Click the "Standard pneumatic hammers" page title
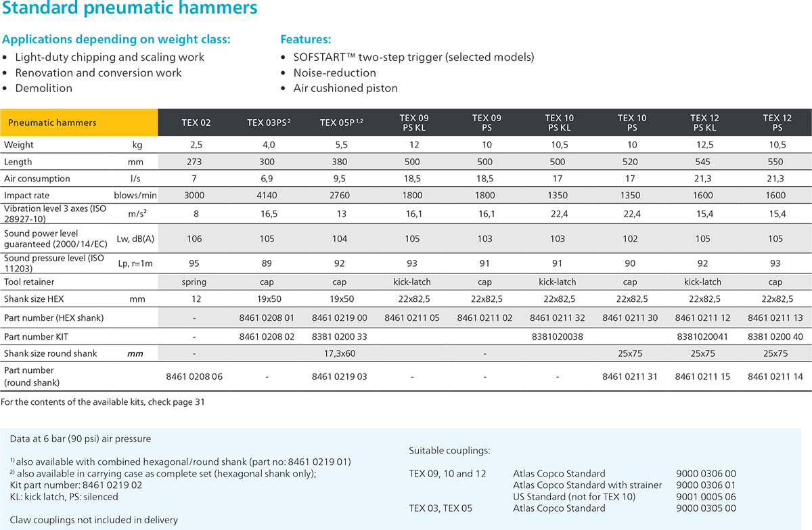The image size is (812, 530). tap(131, 9)
